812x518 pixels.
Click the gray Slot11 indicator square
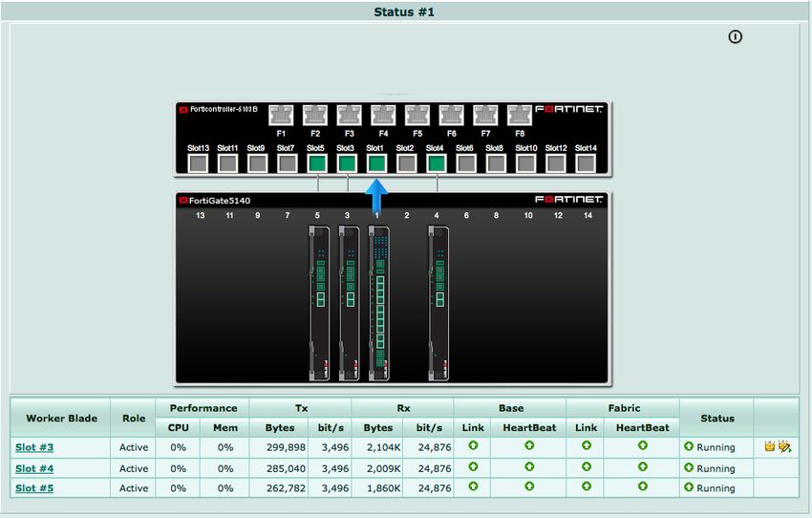pyautogui.click(x=227, y=163)
